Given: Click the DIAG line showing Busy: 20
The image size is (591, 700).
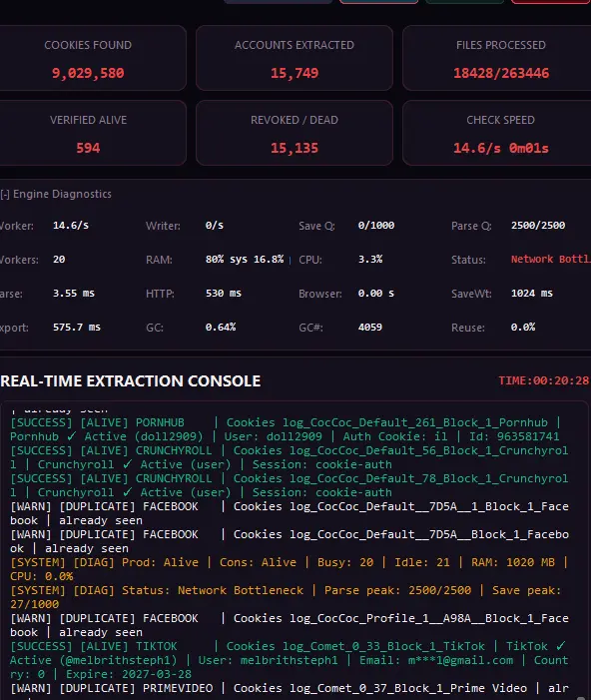Looking at the screenshot, I should click(x=290, y=569).
